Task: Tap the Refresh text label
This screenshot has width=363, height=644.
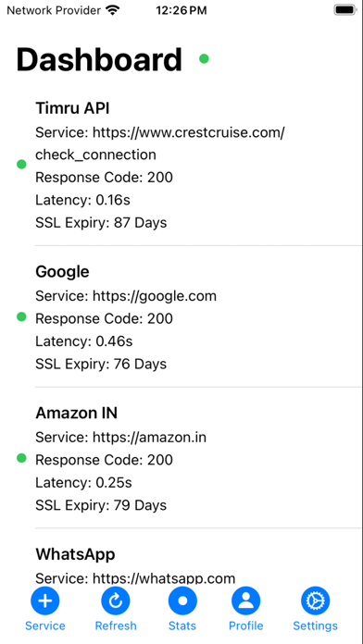Action: tap(116, 625)
